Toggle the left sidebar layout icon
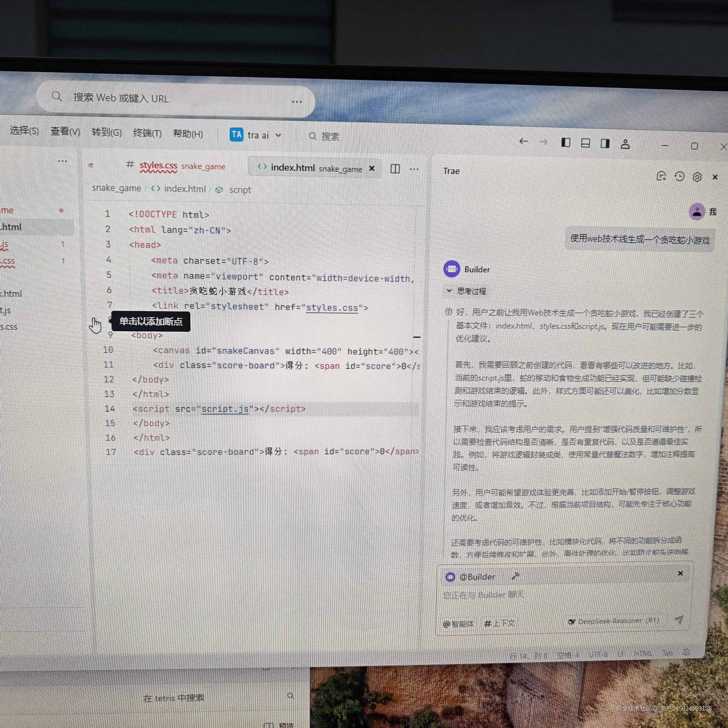728x728 pixels. [565, 143]
